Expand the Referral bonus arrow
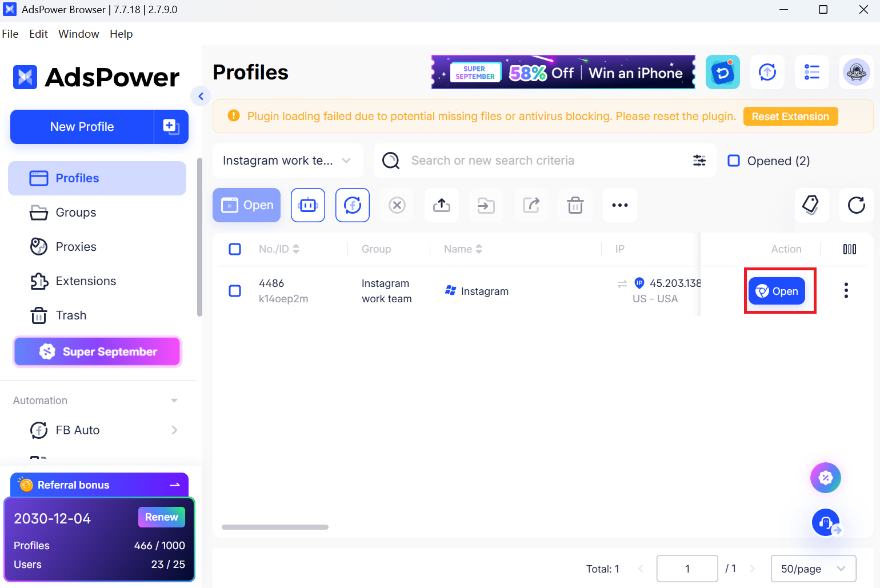This screenshot has width=880, height=588. click(x=175, y=485)
